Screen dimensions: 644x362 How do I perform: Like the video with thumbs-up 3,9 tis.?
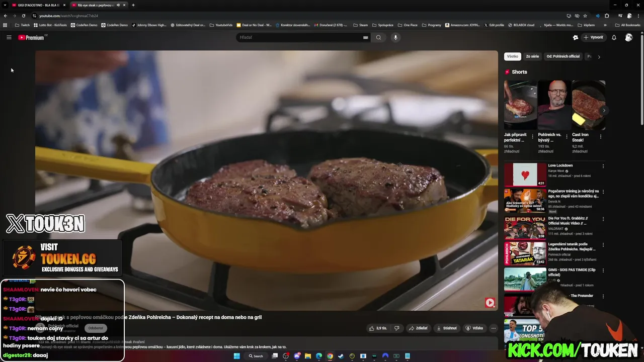(x=378, y=328)
